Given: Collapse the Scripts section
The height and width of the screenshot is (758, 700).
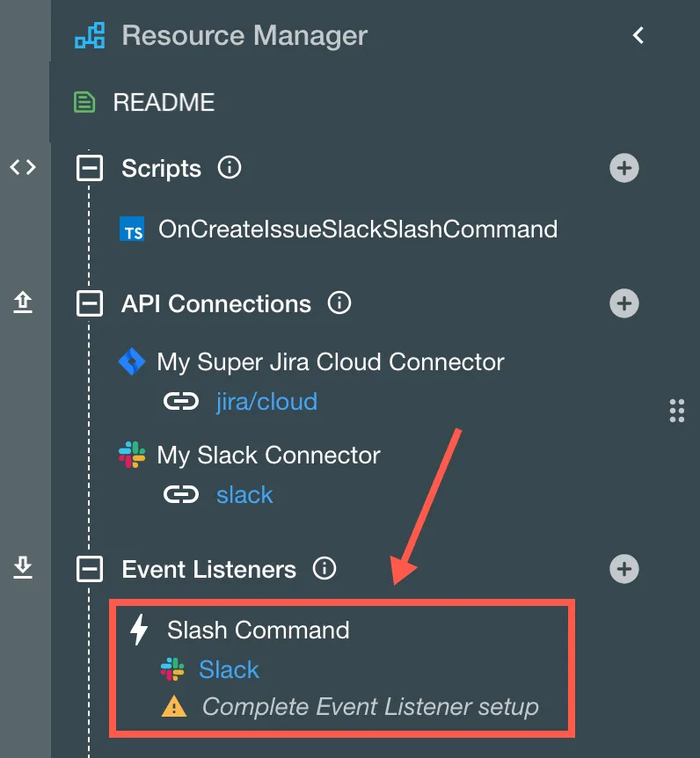Looking at the screenshot, I should pos(90,168).
